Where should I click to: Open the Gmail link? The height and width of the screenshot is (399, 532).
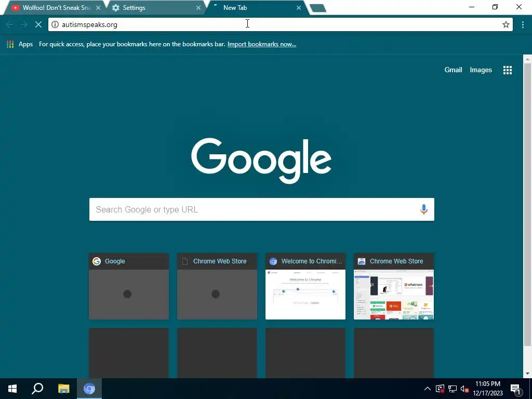pyautogui.click(x=453, y=70)
